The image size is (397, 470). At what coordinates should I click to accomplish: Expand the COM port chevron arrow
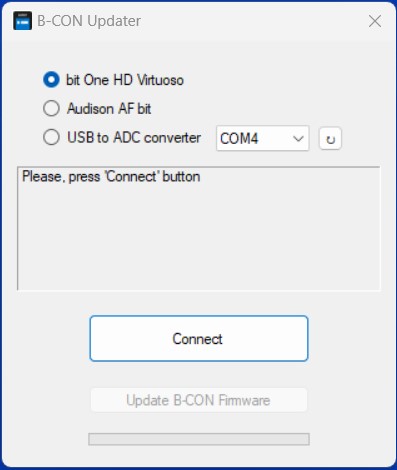point(298,138)
